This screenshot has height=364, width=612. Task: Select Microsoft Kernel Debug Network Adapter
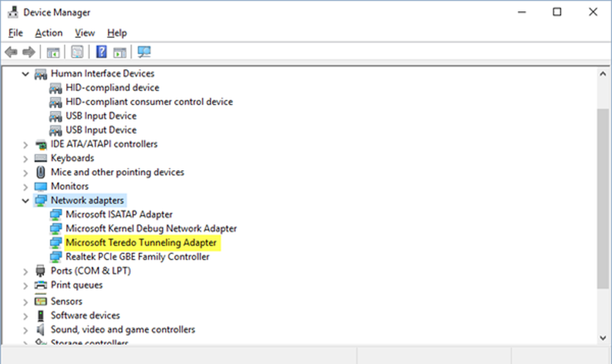151,229
